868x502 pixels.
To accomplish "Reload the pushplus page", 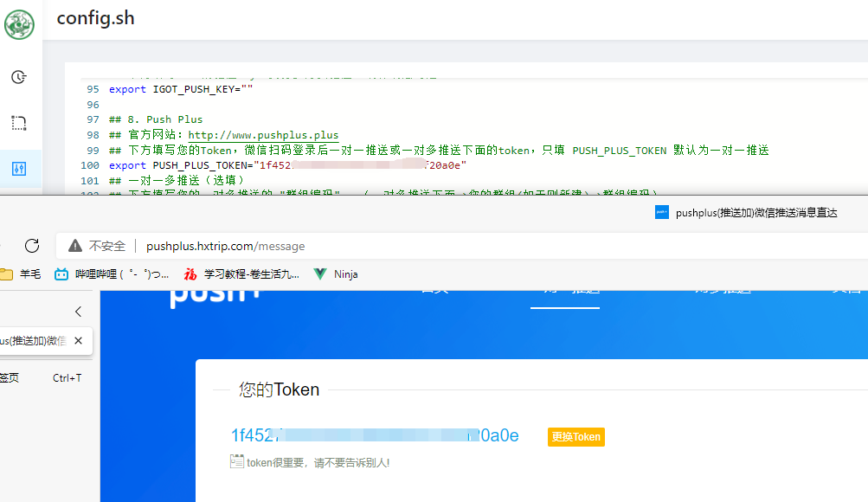I will click(34, 245).
